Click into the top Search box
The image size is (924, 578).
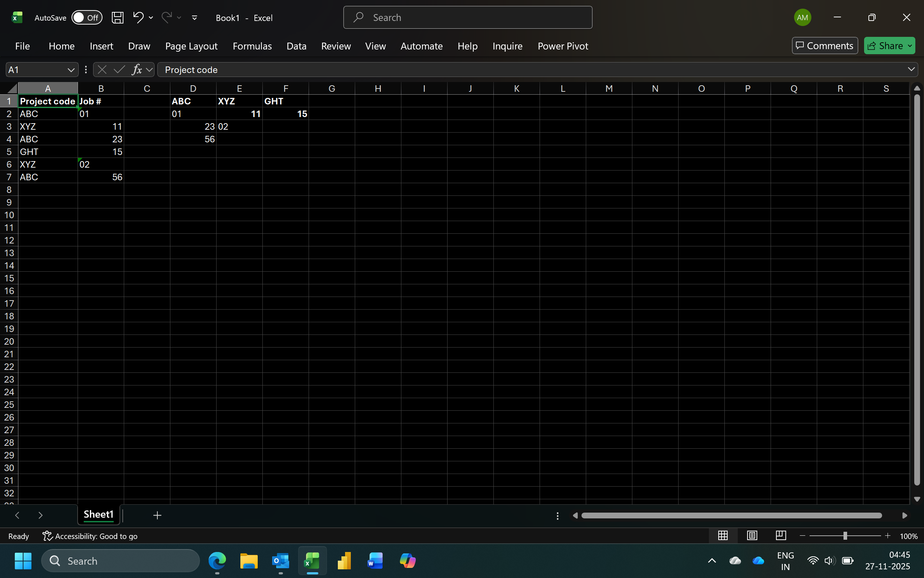pos(468,18)
